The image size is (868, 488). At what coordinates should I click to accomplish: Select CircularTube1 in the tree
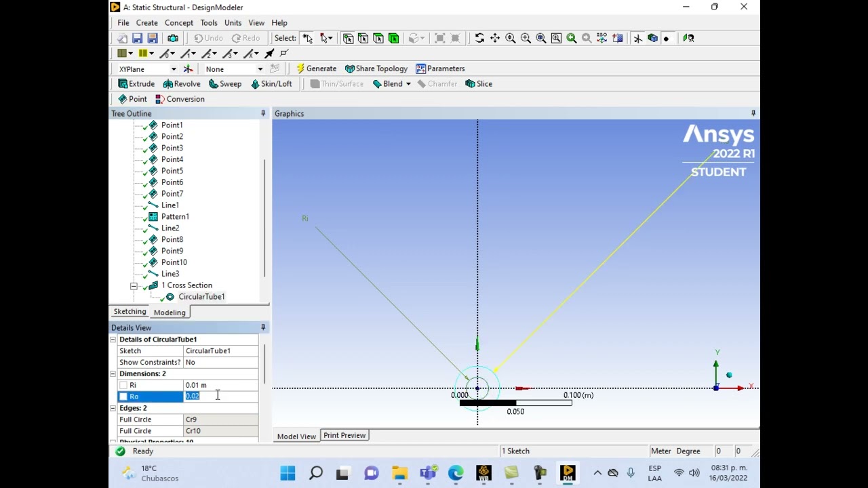click(x=201, y=297)
